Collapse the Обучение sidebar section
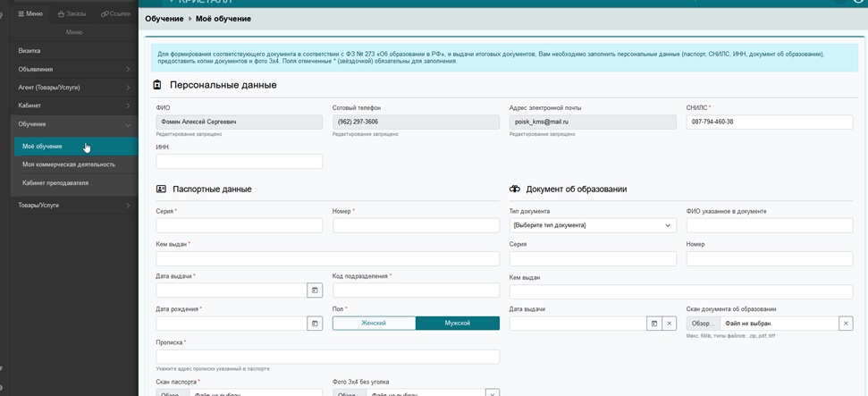The image size is (868, 396). [x=74, y=124]
